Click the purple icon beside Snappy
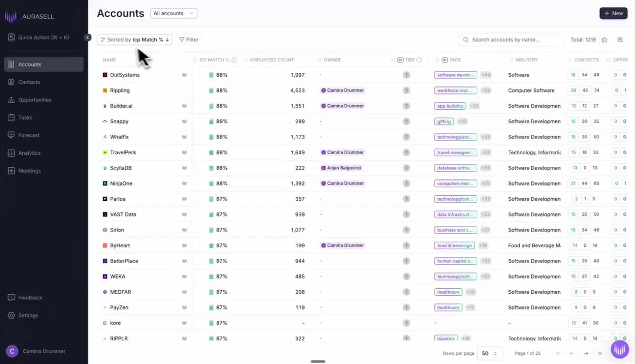 [184, 121]
